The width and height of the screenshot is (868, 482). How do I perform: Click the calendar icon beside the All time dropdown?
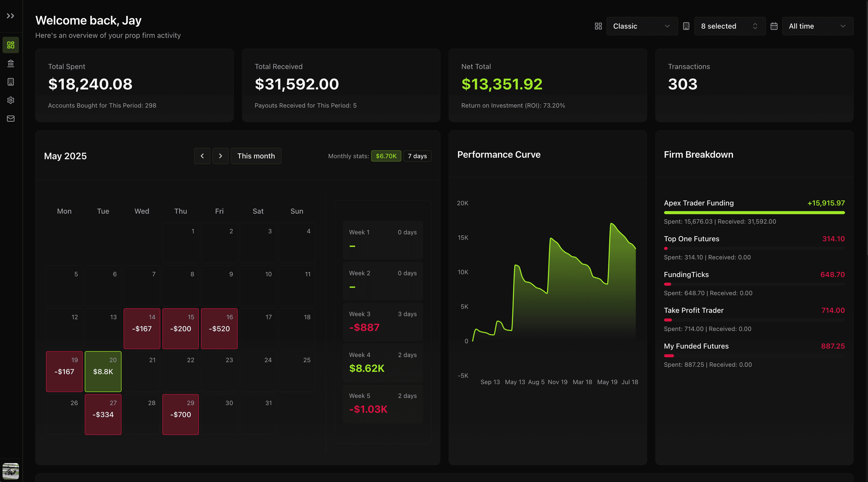(x=774, y=26)
